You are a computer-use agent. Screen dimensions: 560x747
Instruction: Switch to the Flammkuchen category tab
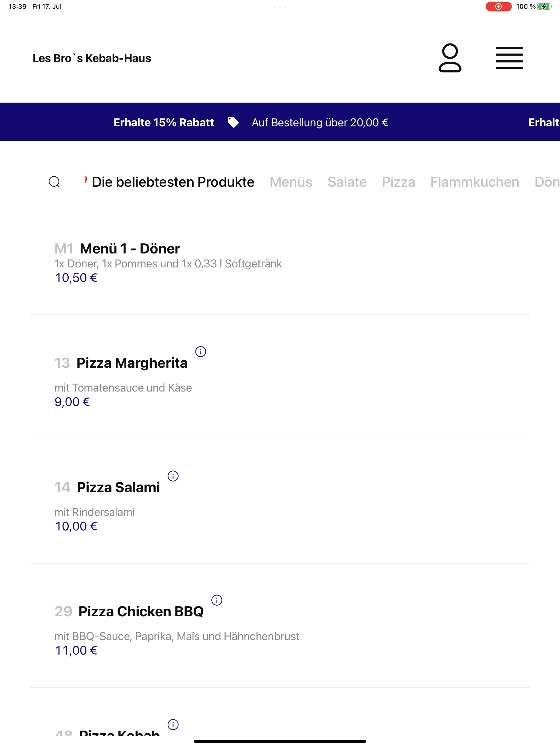click(474, 182)
